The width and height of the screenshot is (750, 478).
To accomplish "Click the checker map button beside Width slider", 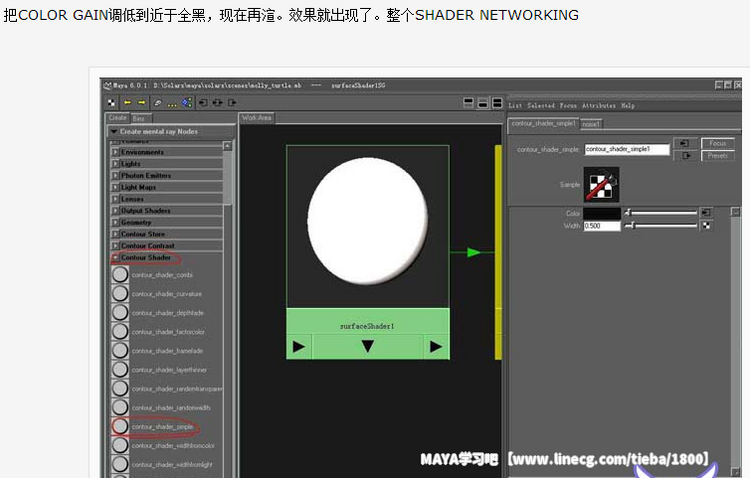I will click(x=706, y=225).
